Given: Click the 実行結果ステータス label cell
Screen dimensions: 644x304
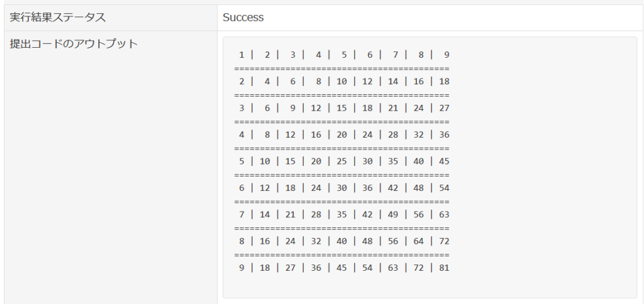Looking at the screenshot, I should click(58, 18).
